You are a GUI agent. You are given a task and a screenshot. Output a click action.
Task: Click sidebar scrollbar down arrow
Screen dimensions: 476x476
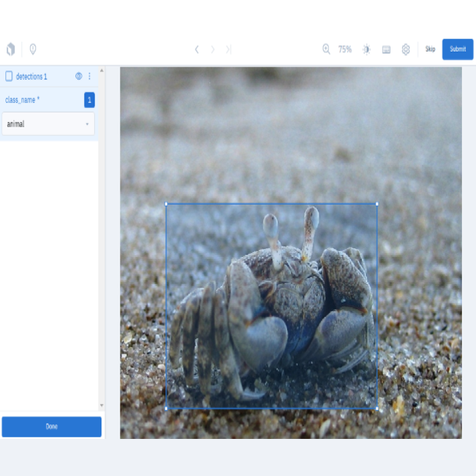(x=102, y=405)
